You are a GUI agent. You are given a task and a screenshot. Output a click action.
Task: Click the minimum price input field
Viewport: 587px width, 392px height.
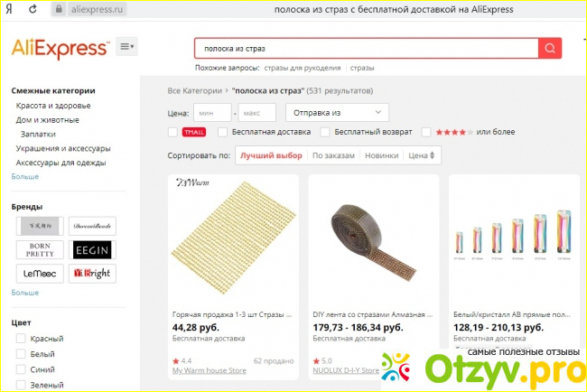tap(212, 113)
